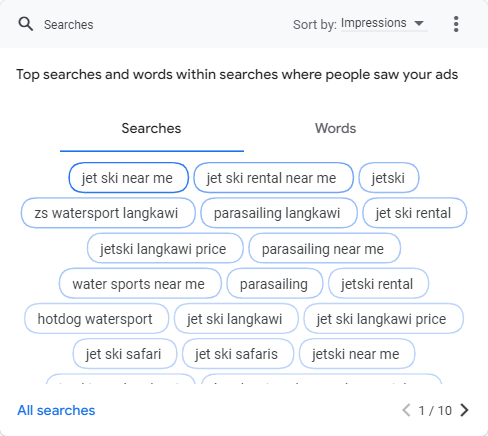Open the three-dot more options menu
Image resolution: width=488 pixels, height=436 pixels.
coord(456,24)
